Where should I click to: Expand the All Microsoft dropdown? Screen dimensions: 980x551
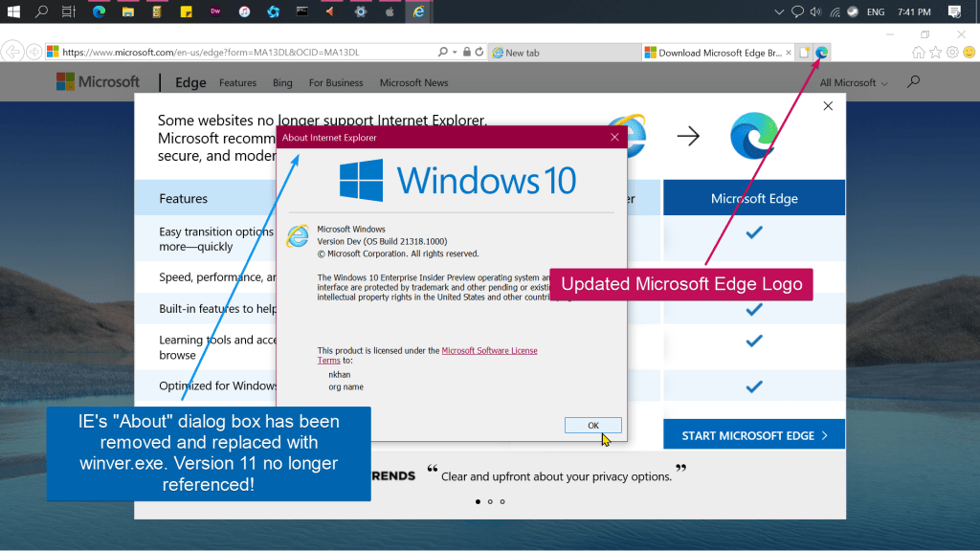coord(853,83)
